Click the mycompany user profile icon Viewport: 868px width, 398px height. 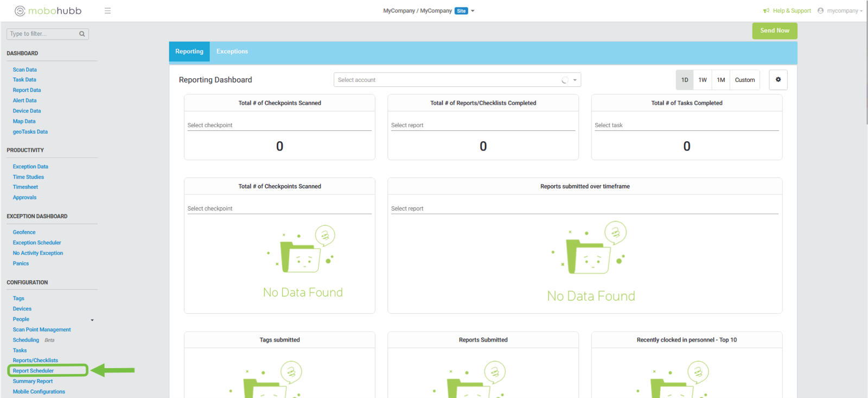pyautogui.click(x=820, y=11)
